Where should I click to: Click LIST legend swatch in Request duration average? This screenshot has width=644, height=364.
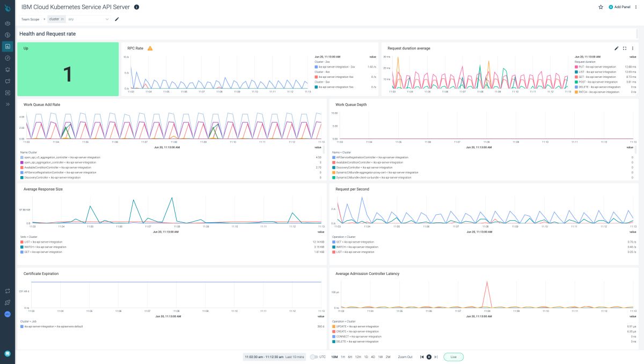(576, 71)
